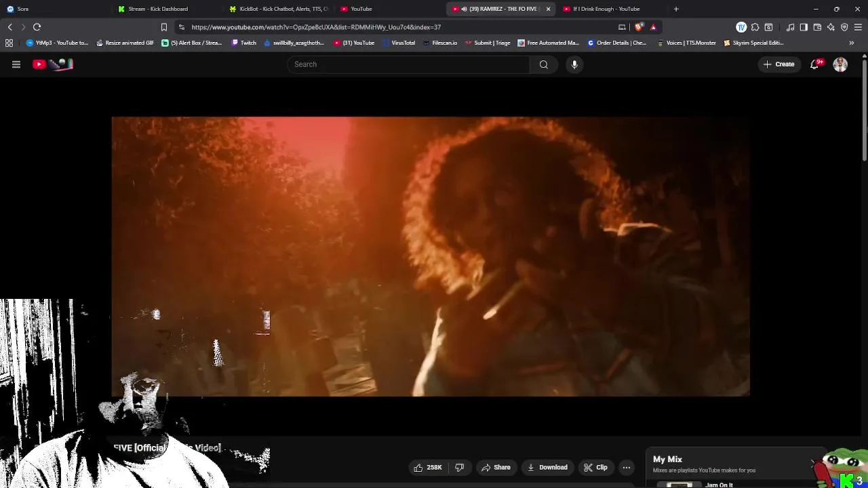Open Order Details bookmark
The height and width of the screenshot is (488, 868).
point(616,43)
